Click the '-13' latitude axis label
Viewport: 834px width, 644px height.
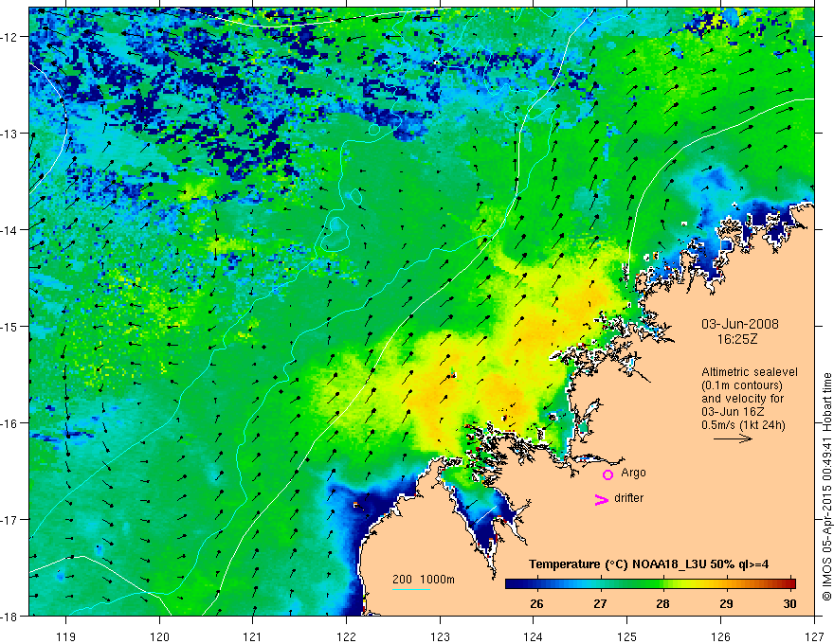click(x=9, y=134)
